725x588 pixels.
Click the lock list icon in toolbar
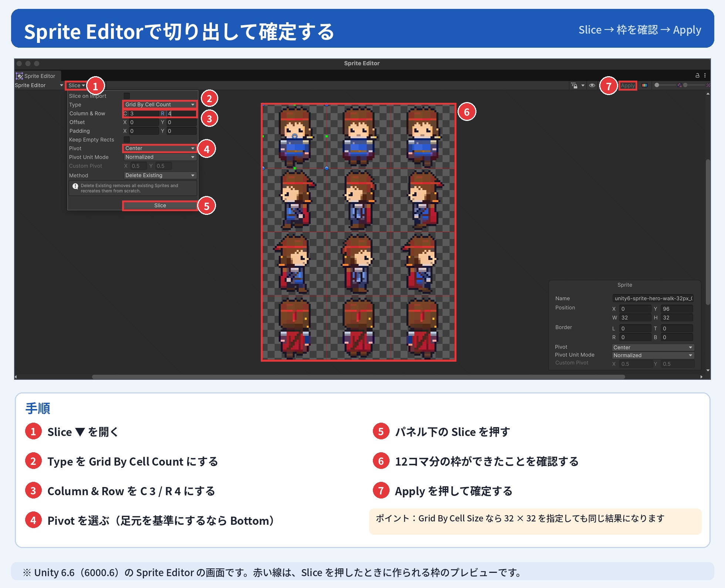coord(574,85)
